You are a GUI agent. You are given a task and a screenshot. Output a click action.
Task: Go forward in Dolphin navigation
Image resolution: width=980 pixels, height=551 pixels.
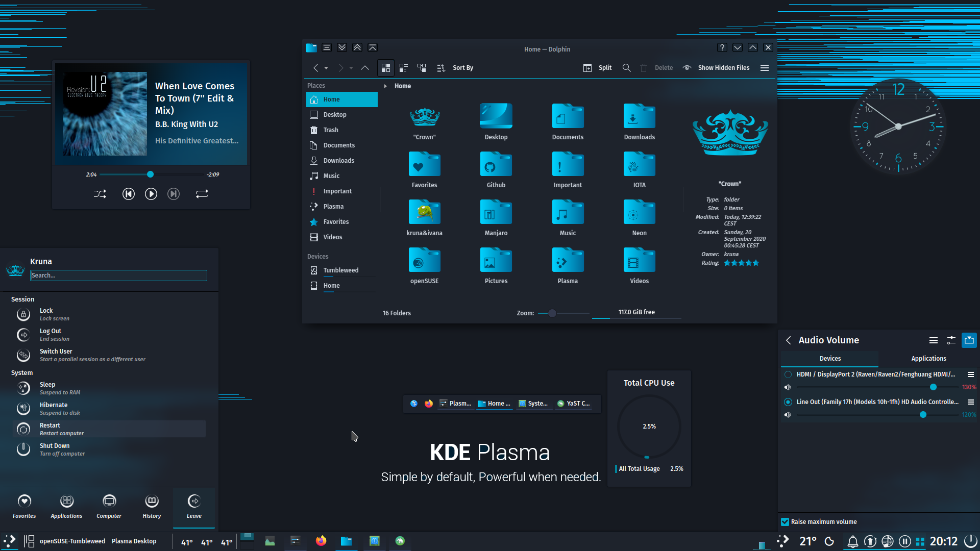pos(341,68)
